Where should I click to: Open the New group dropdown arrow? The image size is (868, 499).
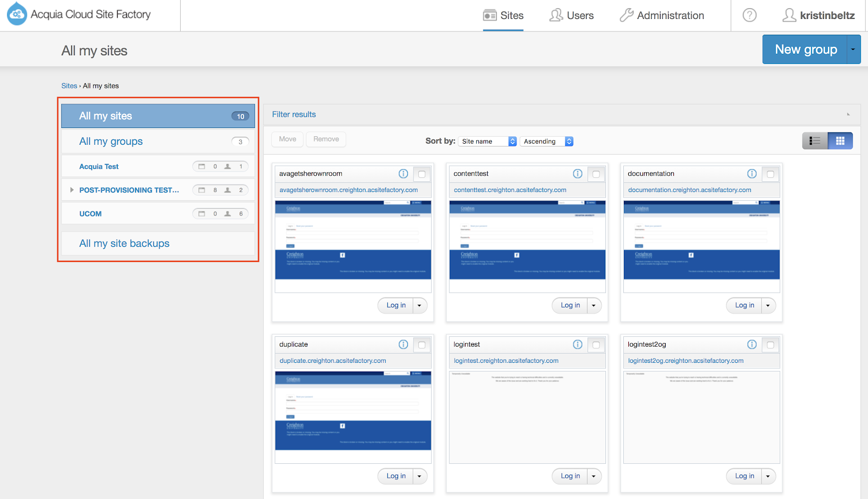coord(853,49)
